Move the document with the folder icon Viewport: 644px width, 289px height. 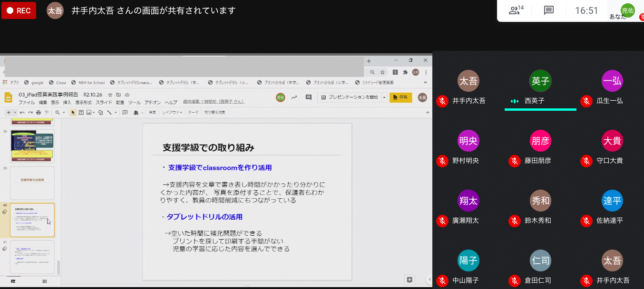(118, 95)
